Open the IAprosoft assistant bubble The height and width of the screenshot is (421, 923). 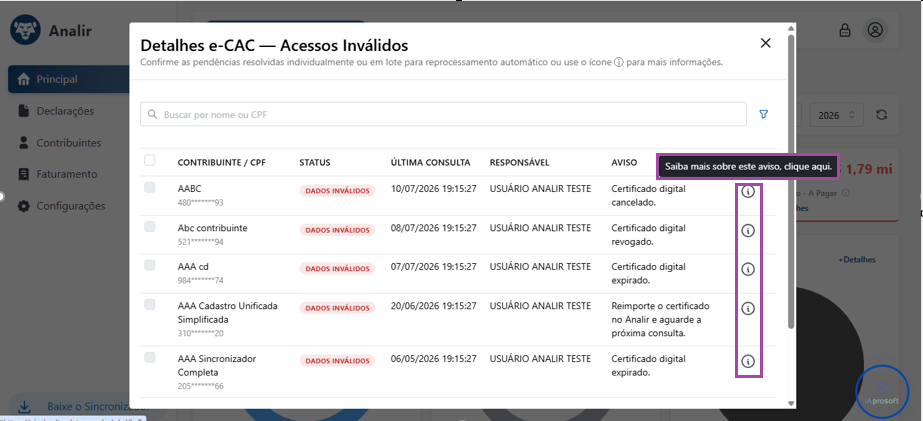pos(881,392)
